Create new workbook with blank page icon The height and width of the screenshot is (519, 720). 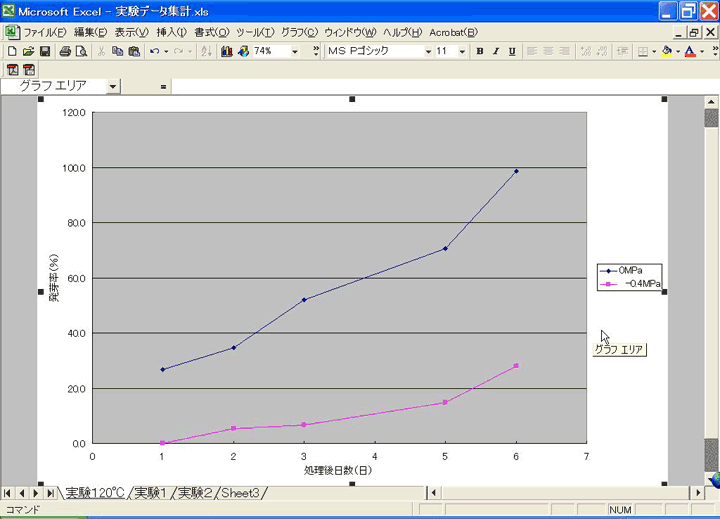[x=12, y=51]
